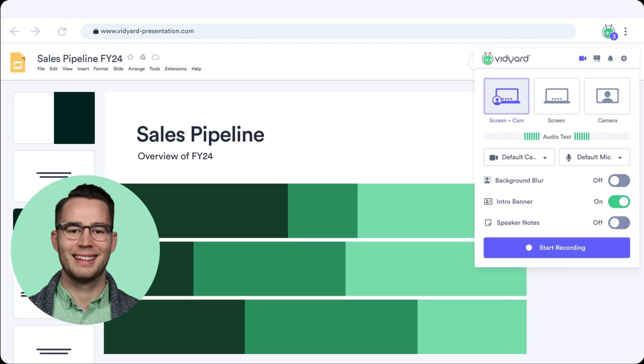
Task: Turn on Speaker Notes toggle
Action: (x=619, y=223)
